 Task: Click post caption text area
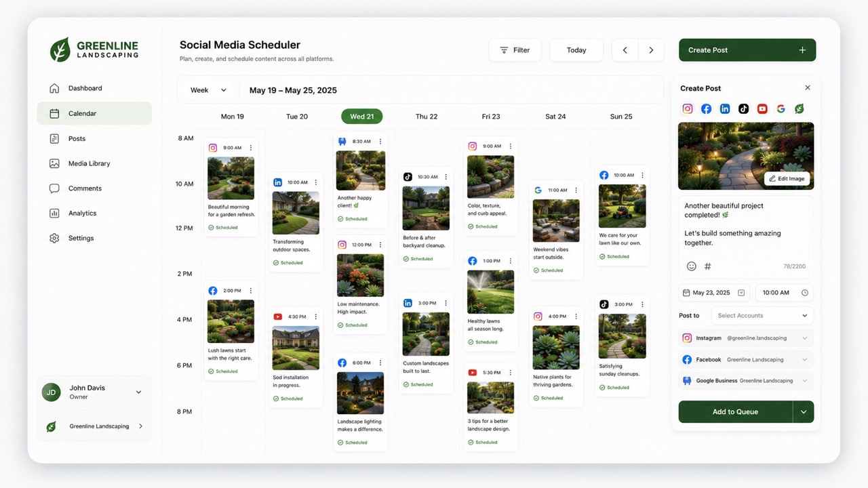(x=746, y=237)
